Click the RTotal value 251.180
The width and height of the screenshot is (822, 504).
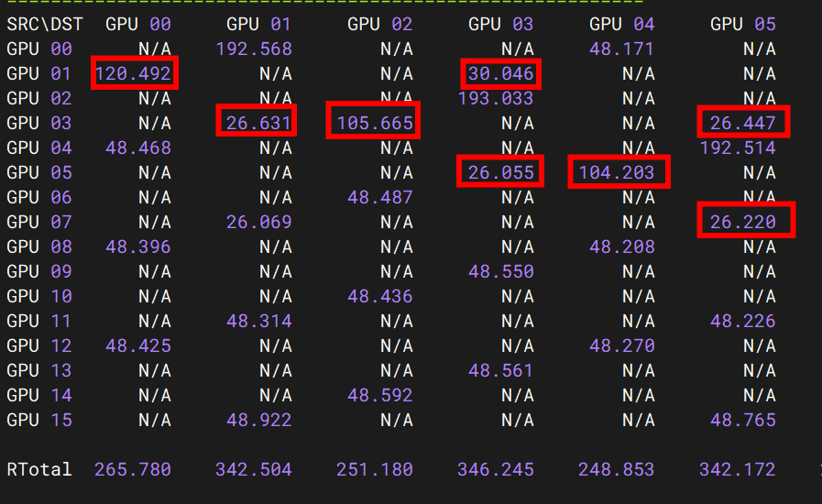(375, 469)
